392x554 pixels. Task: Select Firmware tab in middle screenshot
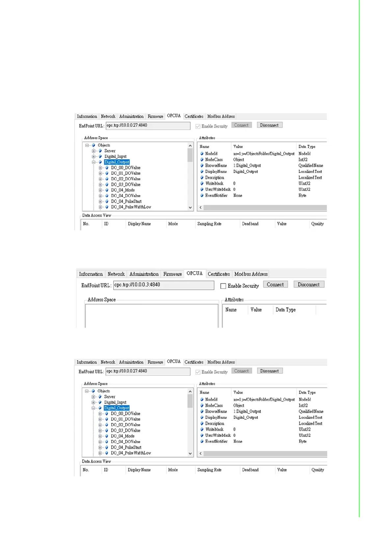172,274
